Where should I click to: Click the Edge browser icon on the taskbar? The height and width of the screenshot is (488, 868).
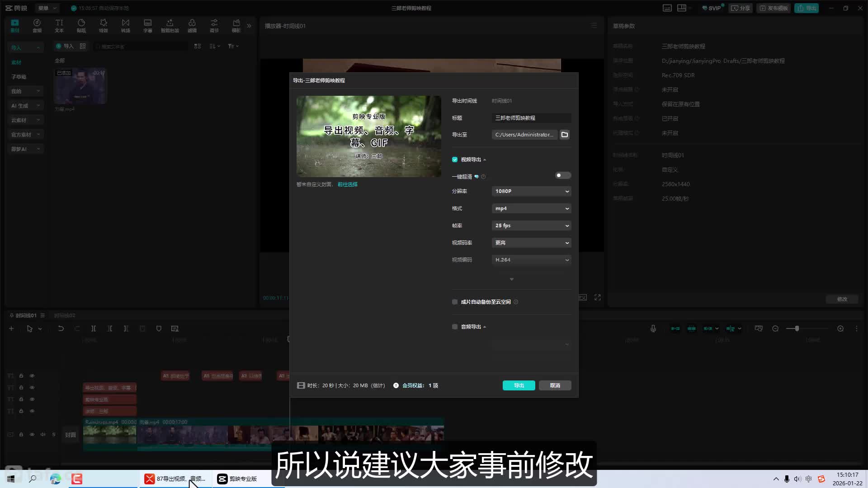point(55,479)
